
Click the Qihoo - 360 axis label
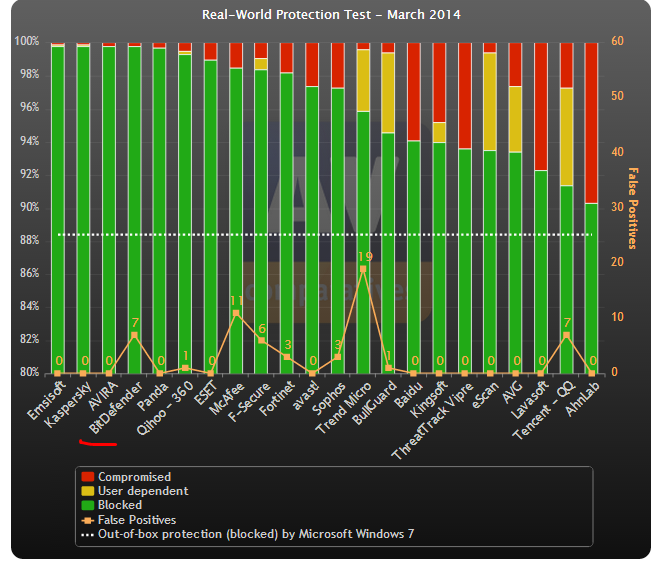tap(164, 409)
